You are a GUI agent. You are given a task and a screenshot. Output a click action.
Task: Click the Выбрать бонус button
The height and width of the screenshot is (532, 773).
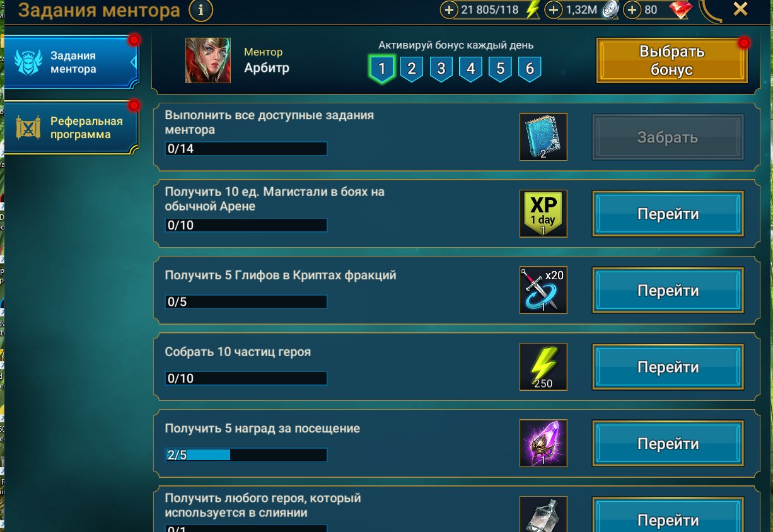pyautogui.click(x=672, y=61)
